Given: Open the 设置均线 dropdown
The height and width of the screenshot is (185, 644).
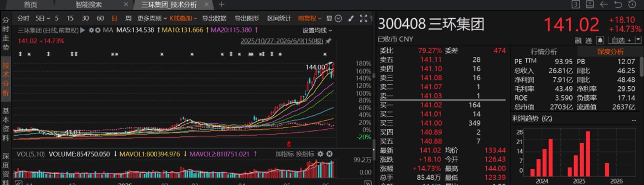Looking at the screenshot, I should click(x=317, y=30).
